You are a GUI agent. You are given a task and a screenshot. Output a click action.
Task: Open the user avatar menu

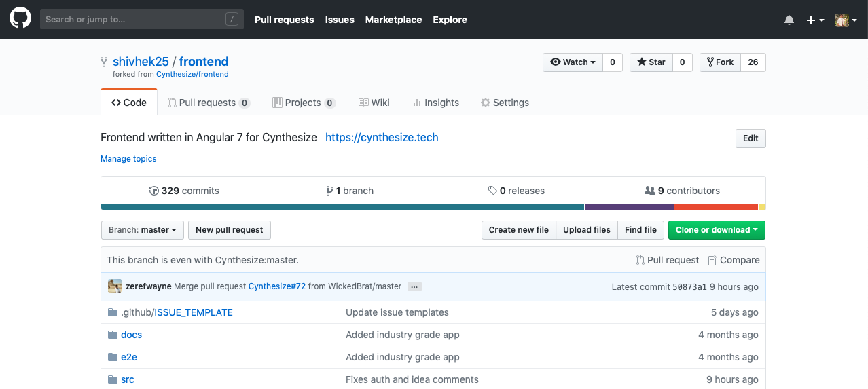(x=846, y=20)
